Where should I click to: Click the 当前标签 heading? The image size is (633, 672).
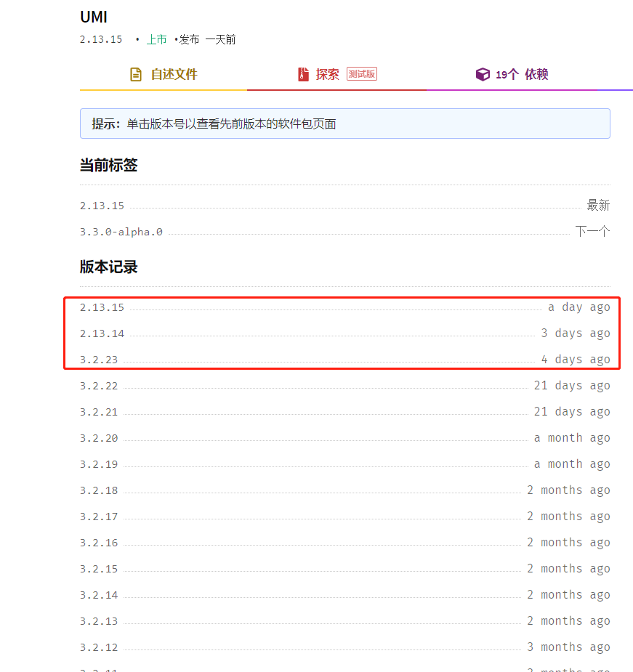(x=108, y=166)
